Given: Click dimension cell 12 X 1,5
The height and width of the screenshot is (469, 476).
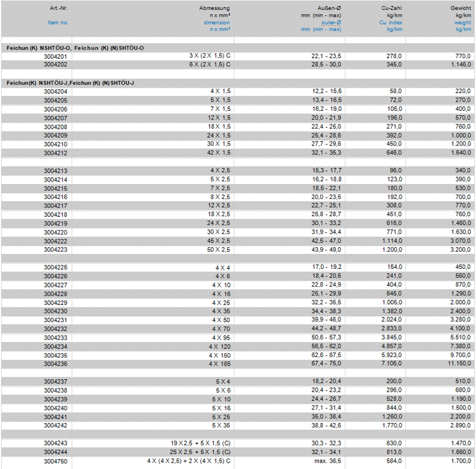Looking at the screenshot, I should click(219, 118).
